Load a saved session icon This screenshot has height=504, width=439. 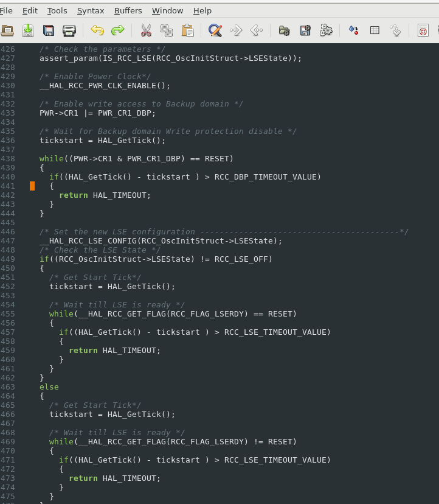click(x=284, y=30)
